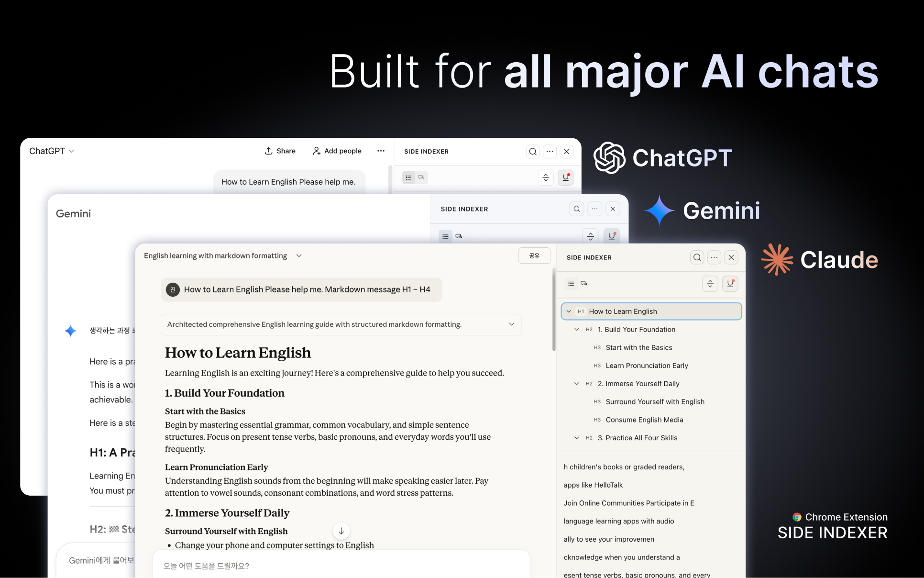Click the Share icon in ChatGPT header
The height and width of the screenshot is (578, 924).
tap(269, 151)
